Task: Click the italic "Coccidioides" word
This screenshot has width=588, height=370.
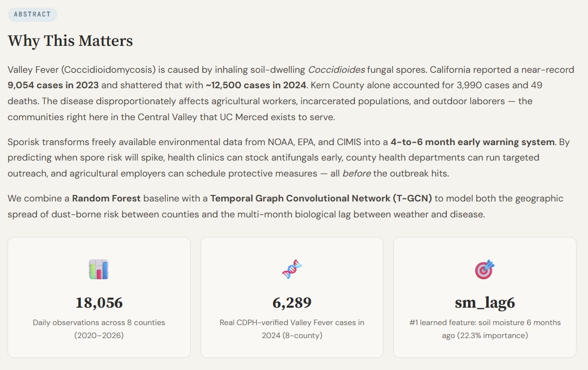Action: coord(336,70)
